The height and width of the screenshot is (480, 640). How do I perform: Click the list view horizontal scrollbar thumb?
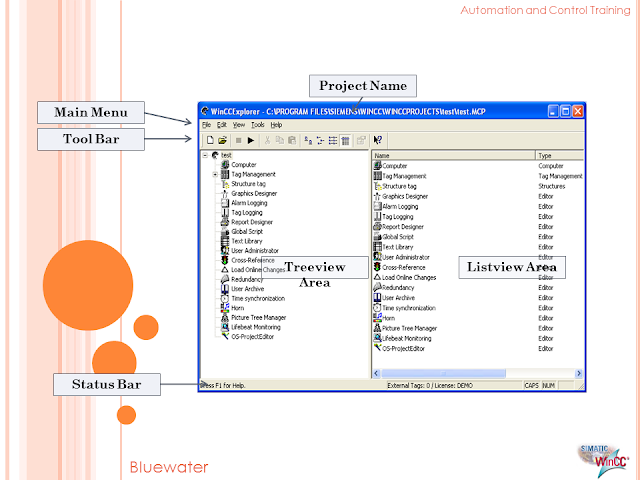(443, 373)
